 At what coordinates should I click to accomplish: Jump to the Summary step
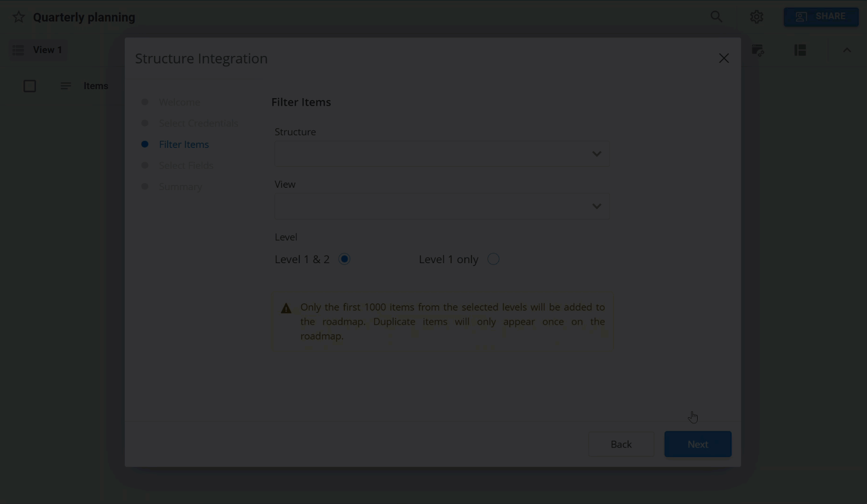[x=180, y=187]
